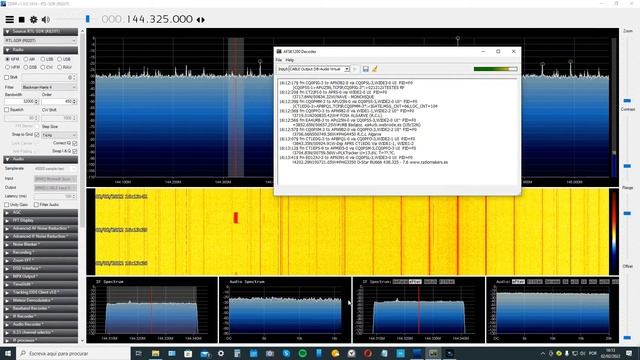This screenshot has height=360, width=640.
Task: Click the Windows taskbar search box
Action: [73, 353]
